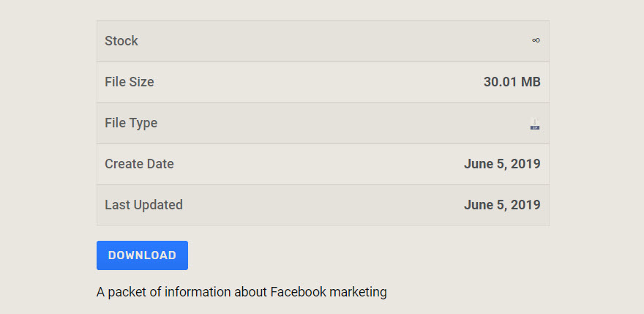The width and height of the screenshot is (644, 314).
Task: Click the word "packet" in the description
Action: point(129,292)
